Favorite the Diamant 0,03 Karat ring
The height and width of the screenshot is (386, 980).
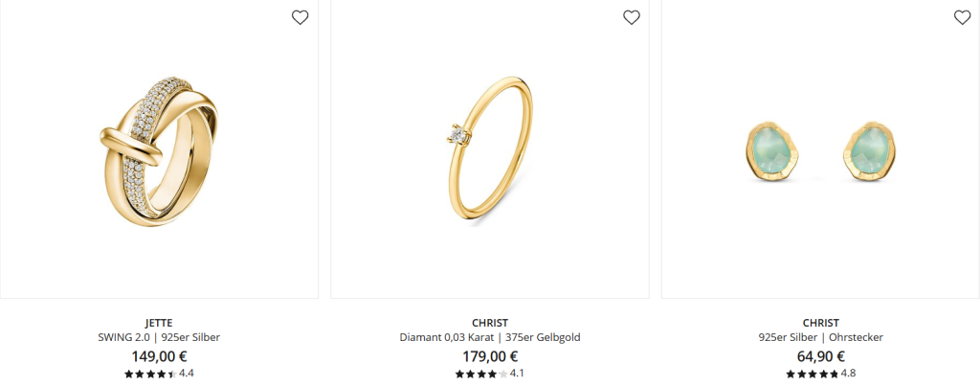click(632, 17)
